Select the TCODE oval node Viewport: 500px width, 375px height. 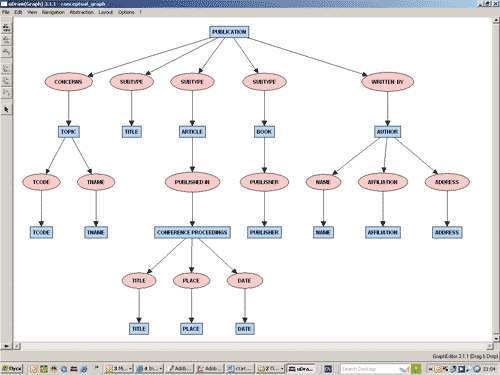pos(41,182)
